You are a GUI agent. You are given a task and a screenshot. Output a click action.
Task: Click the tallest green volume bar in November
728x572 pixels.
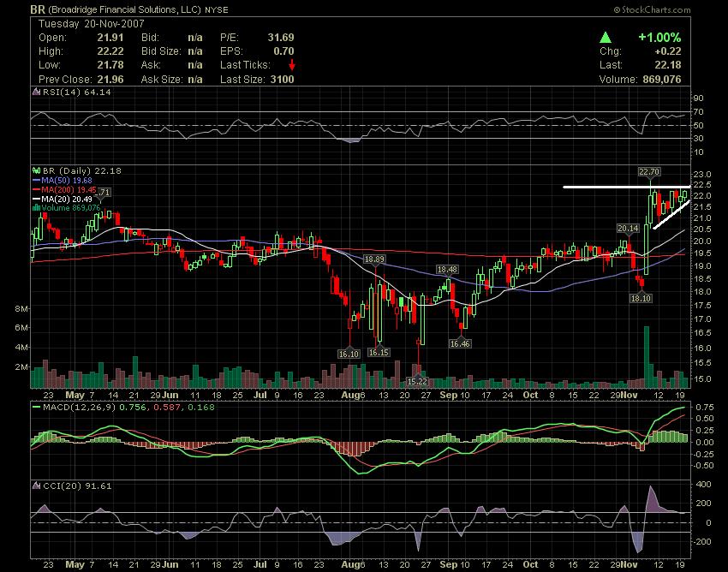pyautogui.click(x=647, y=357)
